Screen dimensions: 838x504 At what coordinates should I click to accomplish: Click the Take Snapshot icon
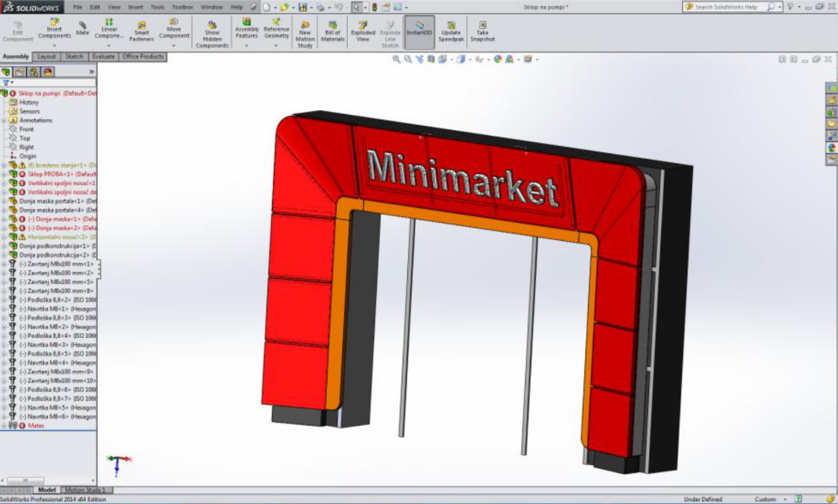(x=482, y=31)
